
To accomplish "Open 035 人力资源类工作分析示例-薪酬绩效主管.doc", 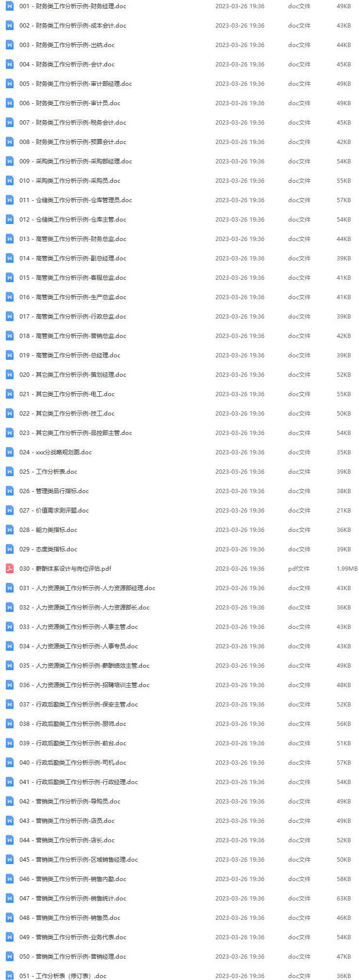I will [84, 666].
